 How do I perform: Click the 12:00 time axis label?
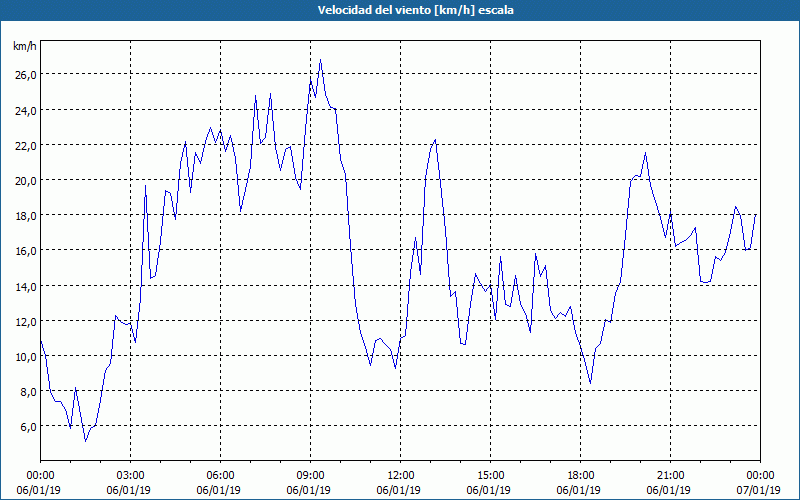[401, 476]
